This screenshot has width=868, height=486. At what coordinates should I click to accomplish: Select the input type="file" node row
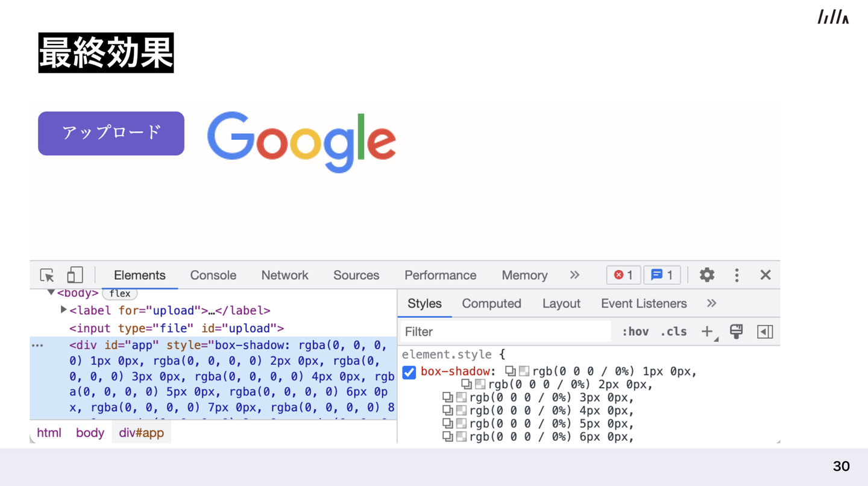213,328
